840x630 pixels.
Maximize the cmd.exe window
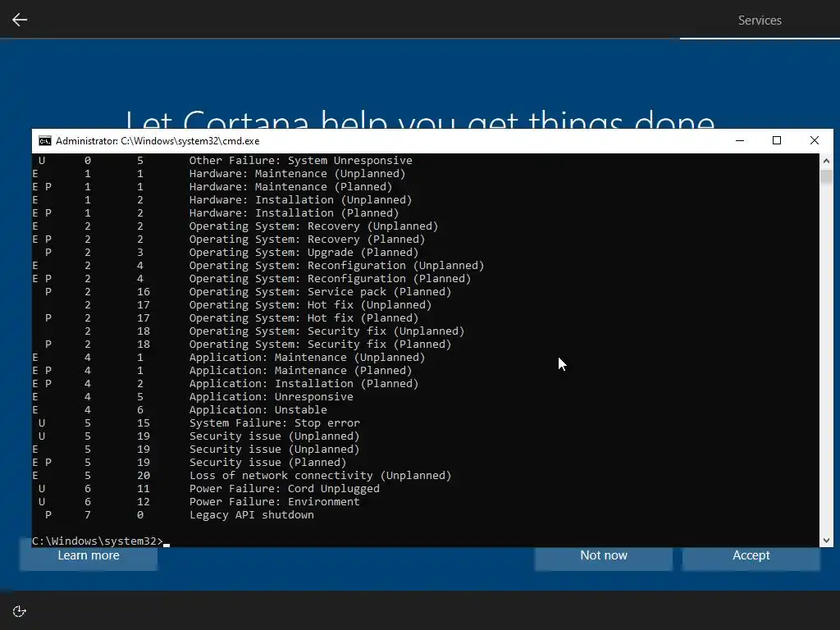(x=777, y=140)
